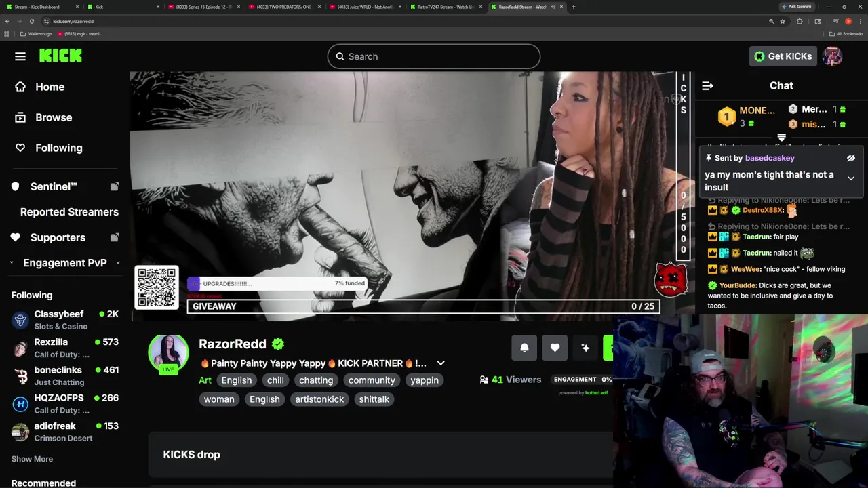The height and width of the screenshot is (488, 868).
Task: Click the UPGRADES funding progress bar
Action: [x=278, y=283]
